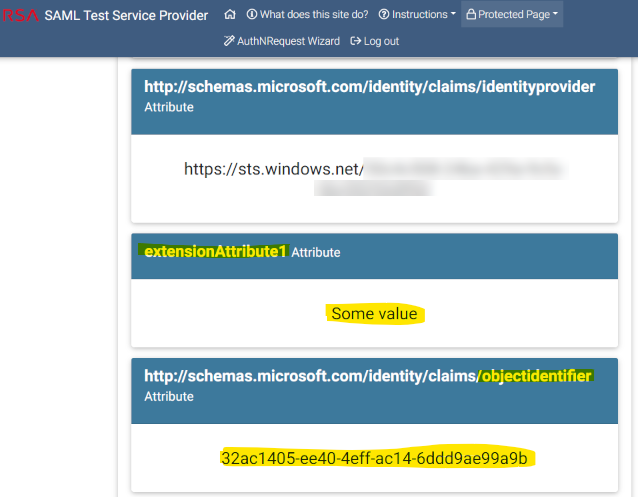Click the question mark icon beside Instructions
The width and height of the screenshot is (638, 497).
pyautogui.click(x=384, y=15)
